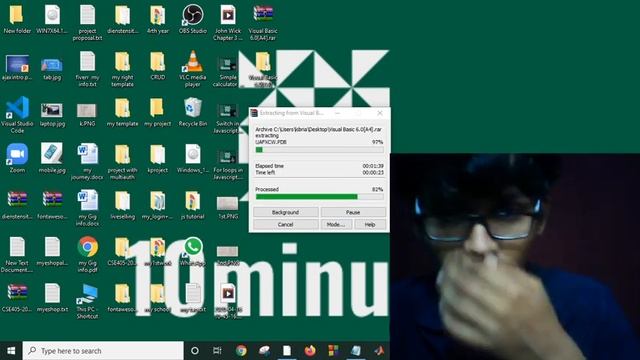This screenshot has width=640, height=360.
Task: Select the John Wick Chapter 3 video
Action: (228, 22)
